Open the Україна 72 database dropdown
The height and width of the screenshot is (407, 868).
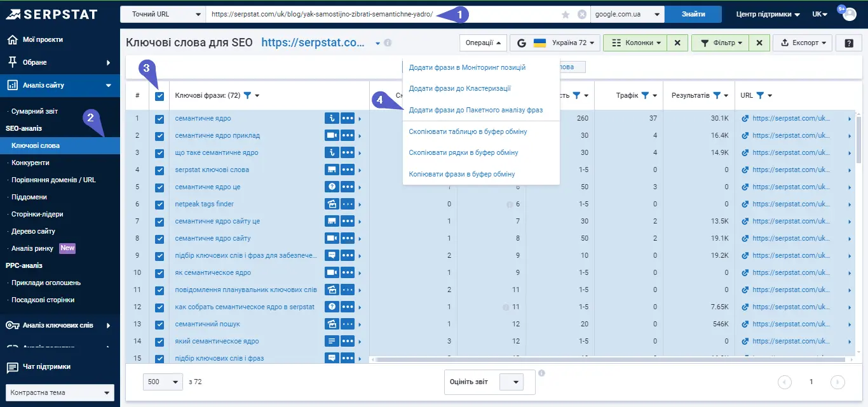click(555, 43)
